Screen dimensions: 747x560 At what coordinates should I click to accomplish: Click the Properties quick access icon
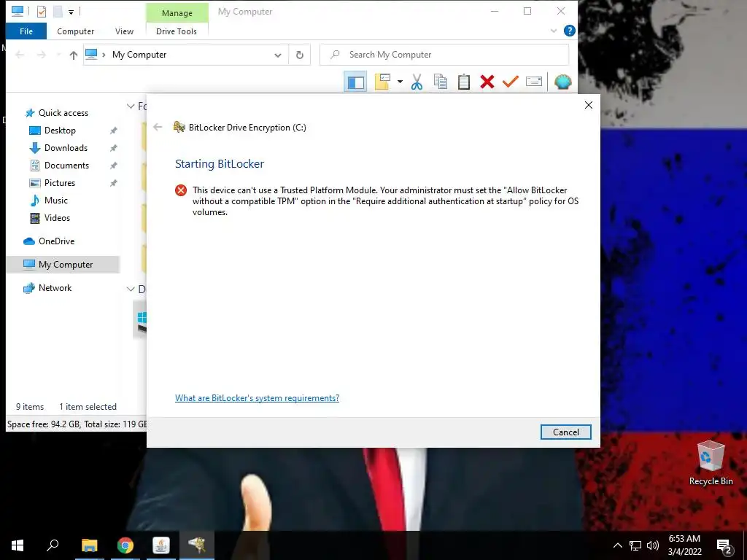pos(42,11)
